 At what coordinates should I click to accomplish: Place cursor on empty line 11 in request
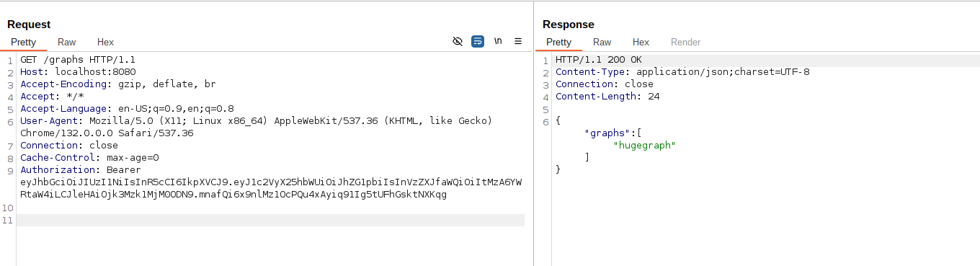click(x=270, y=220)
